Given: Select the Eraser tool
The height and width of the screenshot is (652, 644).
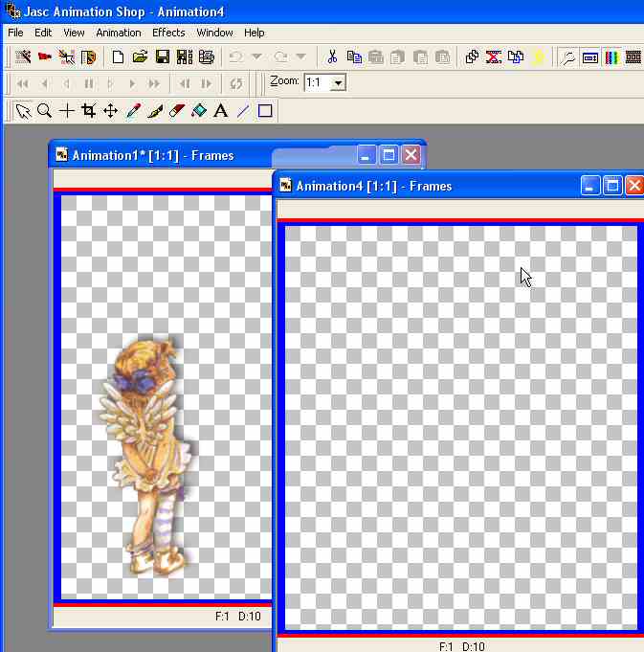Looking at the screenshot, I should click(177, 111).
